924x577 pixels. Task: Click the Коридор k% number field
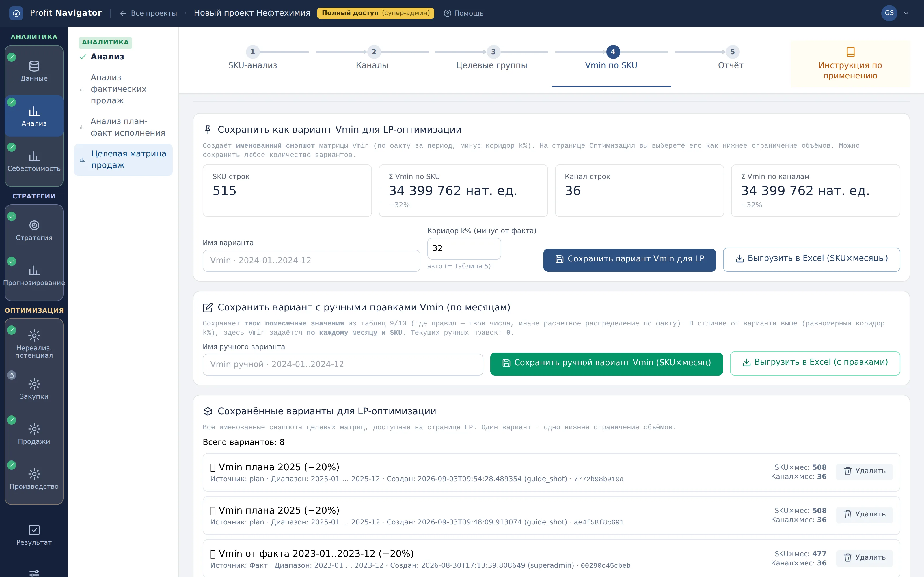click(x=464, y=248)
